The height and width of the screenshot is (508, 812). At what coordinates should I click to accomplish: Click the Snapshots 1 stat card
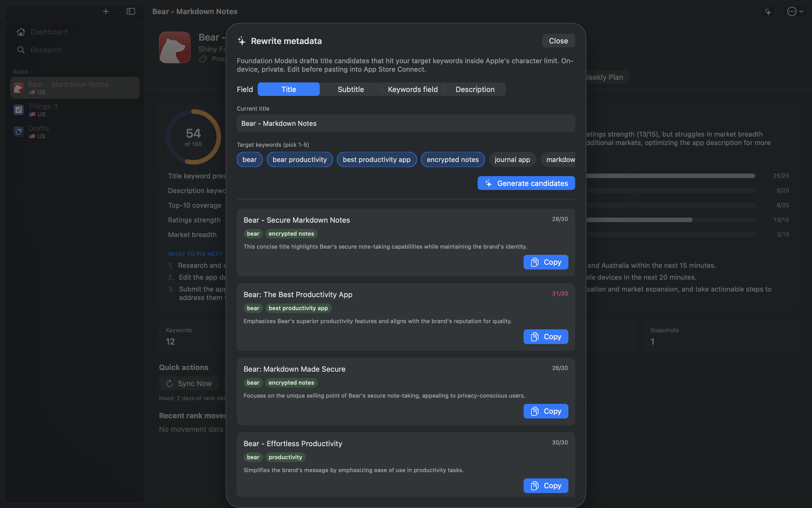[x=721, y=337]
